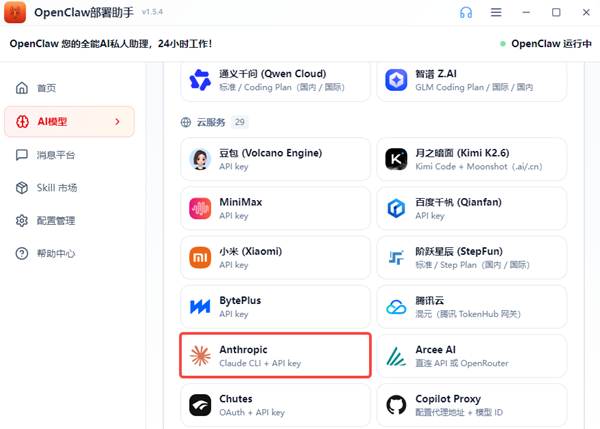Maximize the OpenClaw window
The height and width of the screenshot is (429, 600).
click(x=556, y=13)
